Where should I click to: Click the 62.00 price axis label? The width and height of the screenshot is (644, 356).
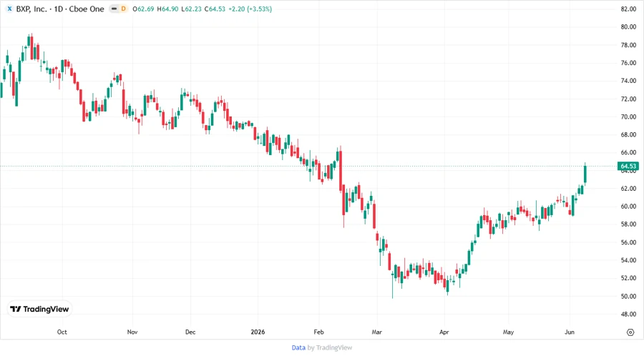click(x=628, y=189)
